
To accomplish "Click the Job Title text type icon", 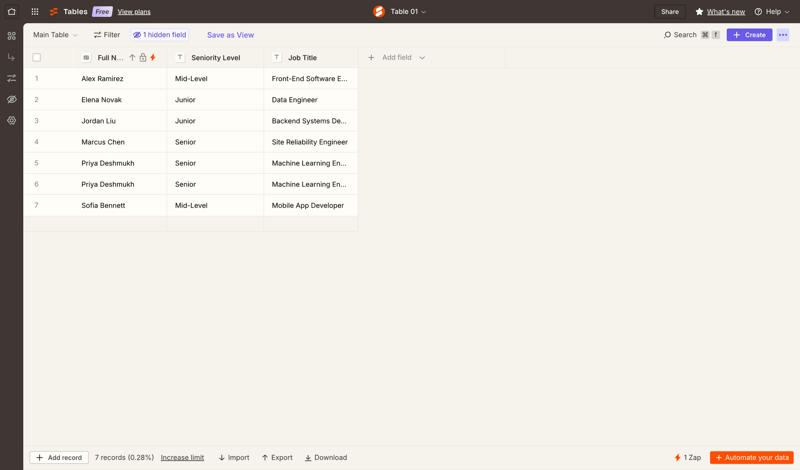I will [277, 58].
